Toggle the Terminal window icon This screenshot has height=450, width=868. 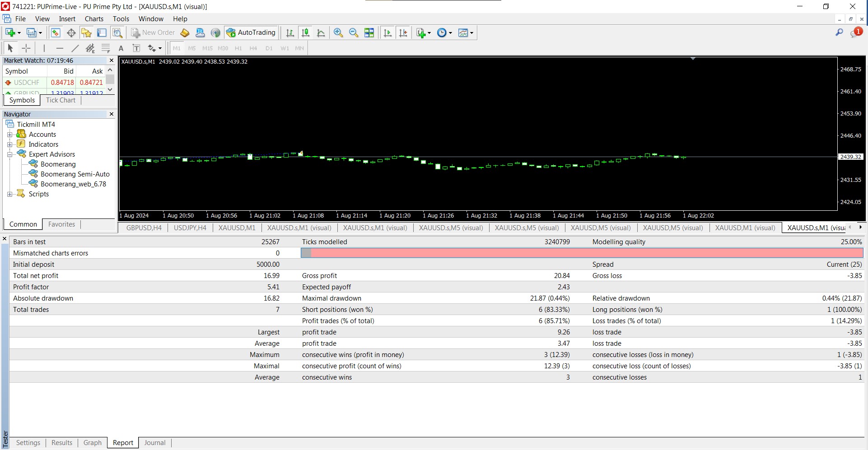pos(102,32)
